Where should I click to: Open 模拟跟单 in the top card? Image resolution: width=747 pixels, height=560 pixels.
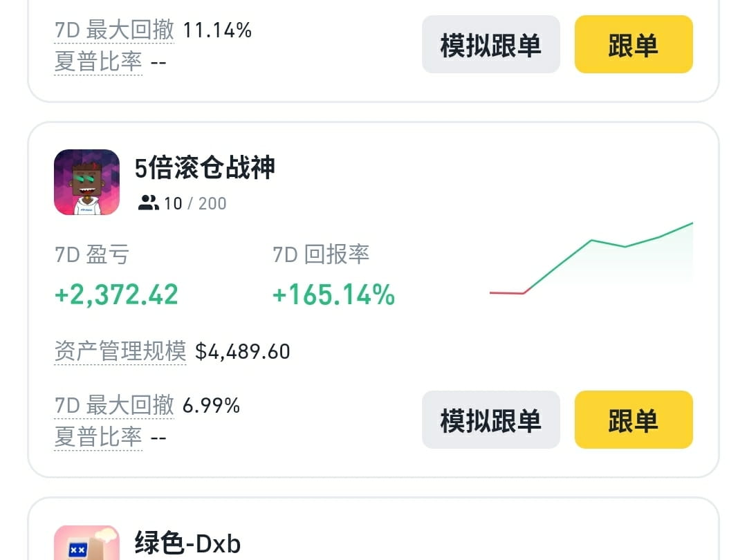[x=491, y=44]
